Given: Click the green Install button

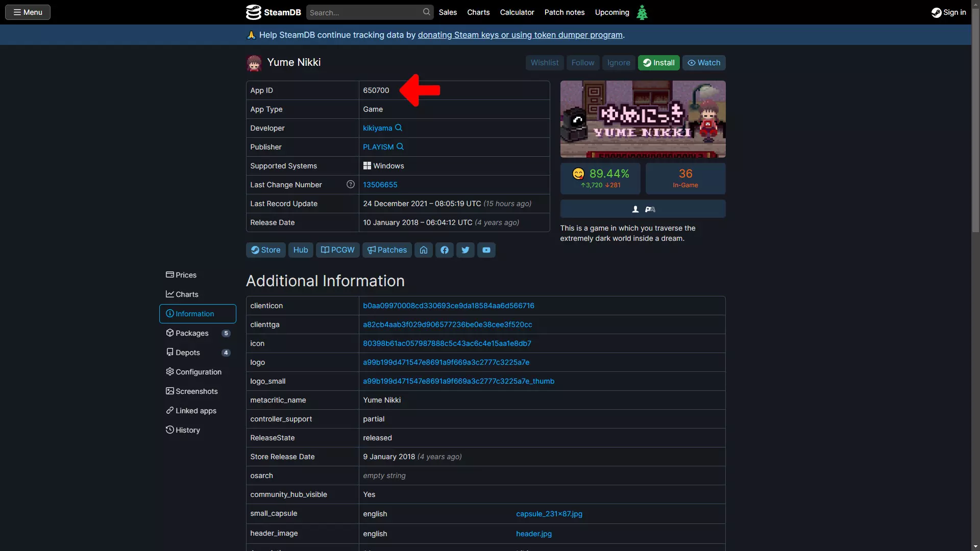Looking at the screenshot, I should [658, 63].
